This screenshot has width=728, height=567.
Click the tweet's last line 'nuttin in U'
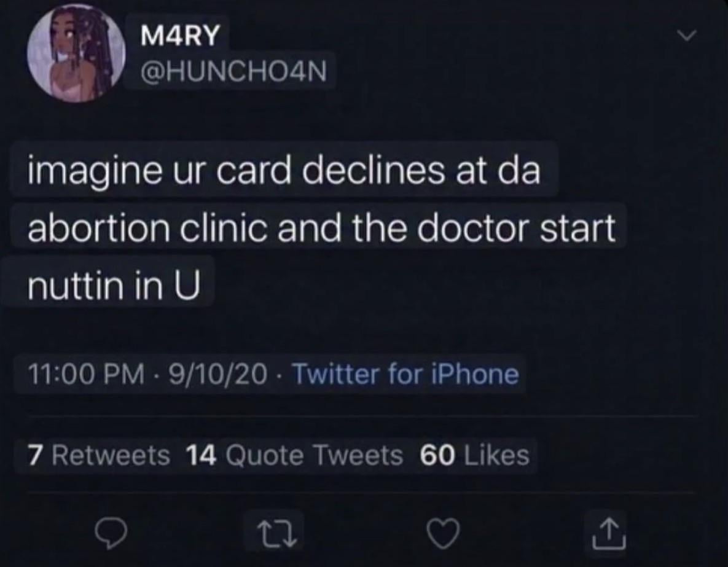pyautogui.click(x=114, y=286)
